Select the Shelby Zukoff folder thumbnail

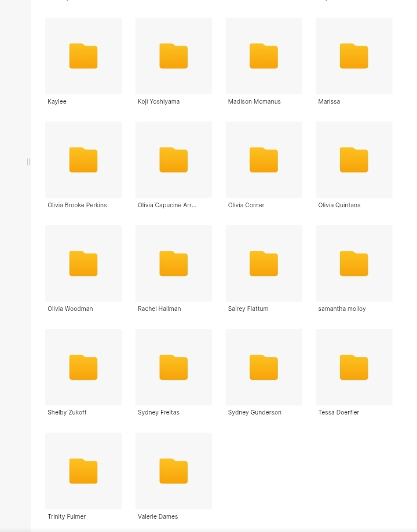point(83,367)
